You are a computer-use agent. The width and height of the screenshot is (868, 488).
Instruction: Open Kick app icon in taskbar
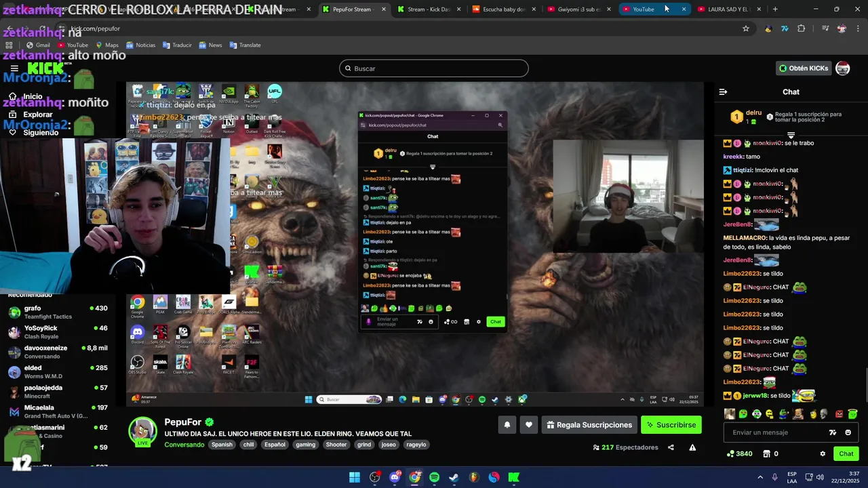514,477
